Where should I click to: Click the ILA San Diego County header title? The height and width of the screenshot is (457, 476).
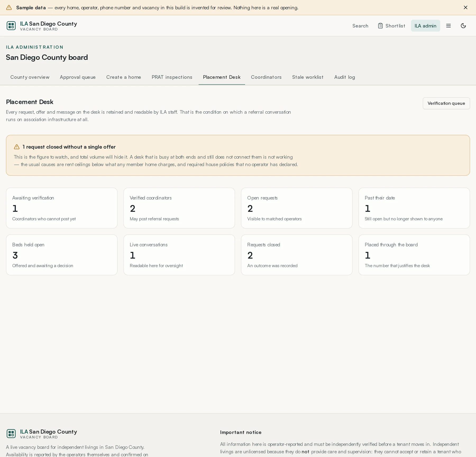click(x=49, y=24)
